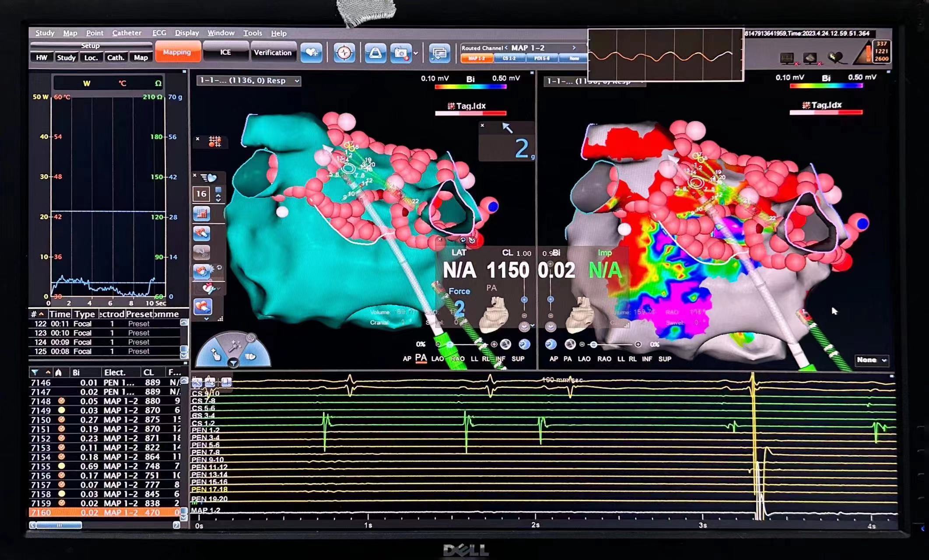Switch to the ICE tab
Viewport: 929px width, 560px height.
pos(225,52)
